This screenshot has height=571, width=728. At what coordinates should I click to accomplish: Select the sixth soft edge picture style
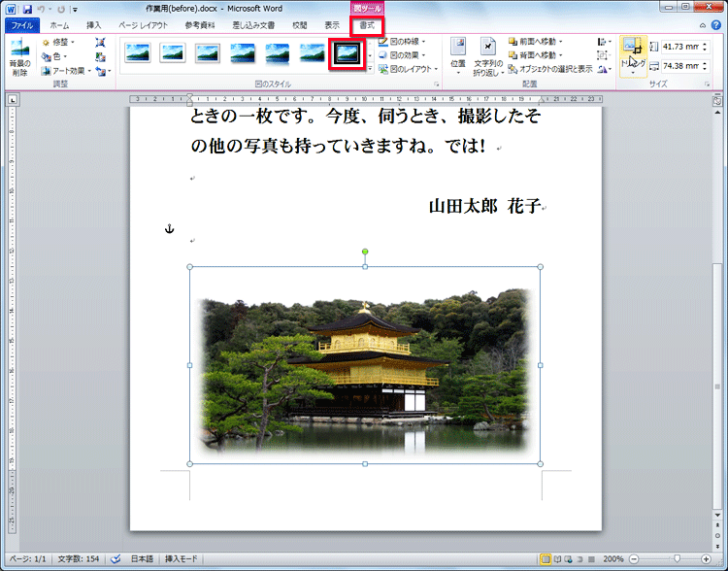[312, 53]
